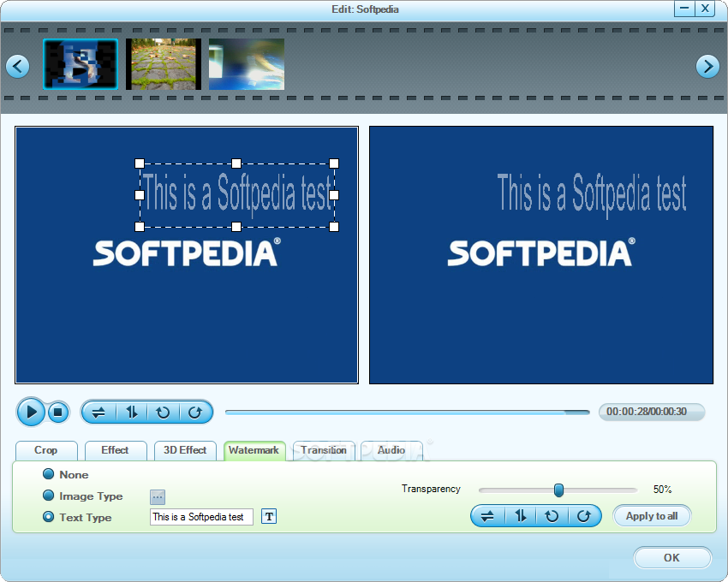Switch to the Crop tab
Viewport: 728px width, 582px height.
pyautogui.click(x=46, y=451)
